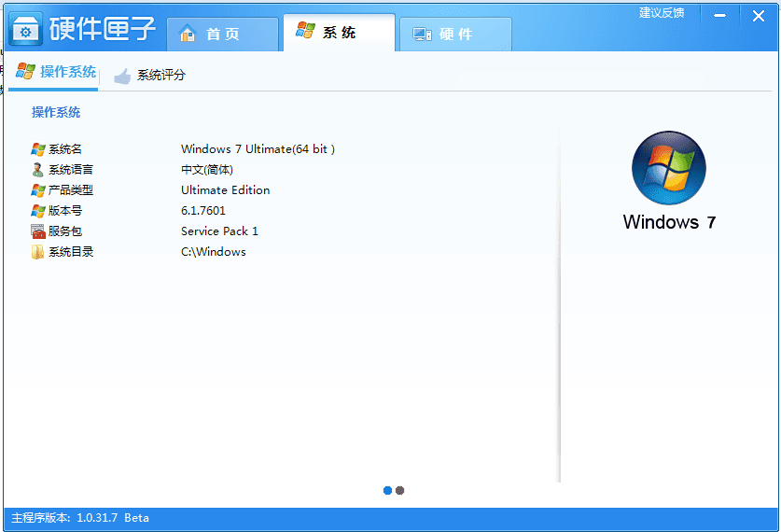Click the Windows flag icon beside 版本号

[x=38, y=211]
